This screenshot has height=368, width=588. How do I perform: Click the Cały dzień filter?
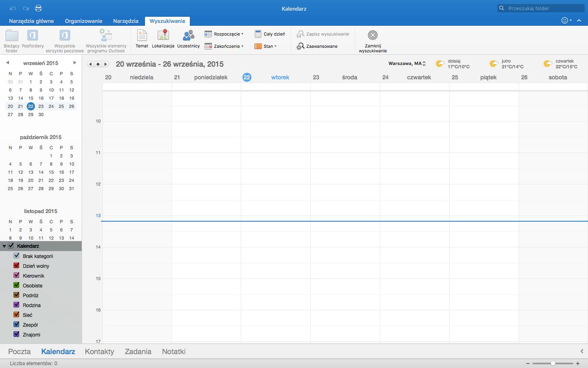[270, 34]
